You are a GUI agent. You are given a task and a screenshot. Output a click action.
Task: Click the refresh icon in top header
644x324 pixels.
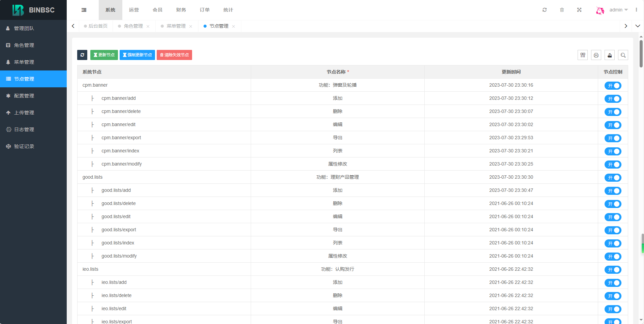pos(545,10)
